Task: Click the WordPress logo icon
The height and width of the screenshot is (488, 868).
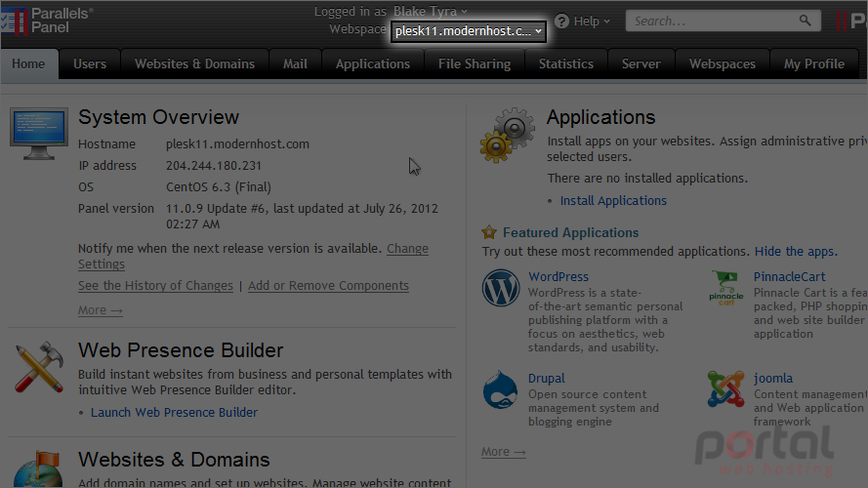Action: (x=501, y=288)
